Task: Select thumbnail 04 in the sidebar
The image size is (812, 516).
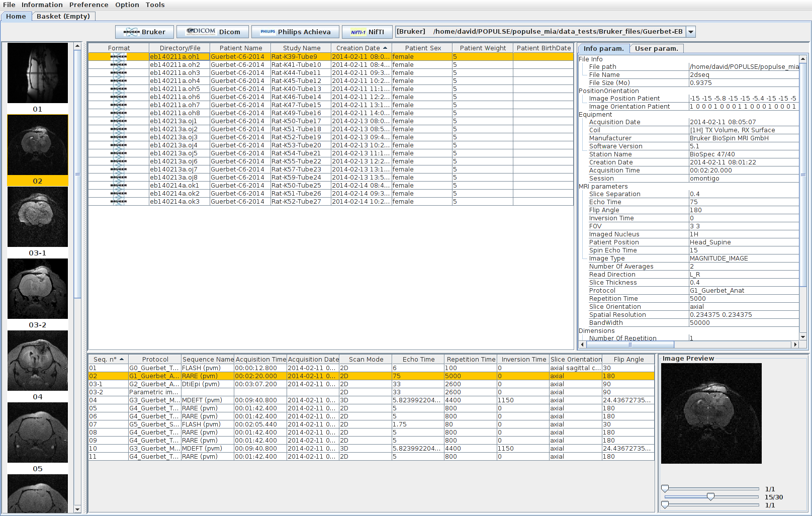Action: 38,361
